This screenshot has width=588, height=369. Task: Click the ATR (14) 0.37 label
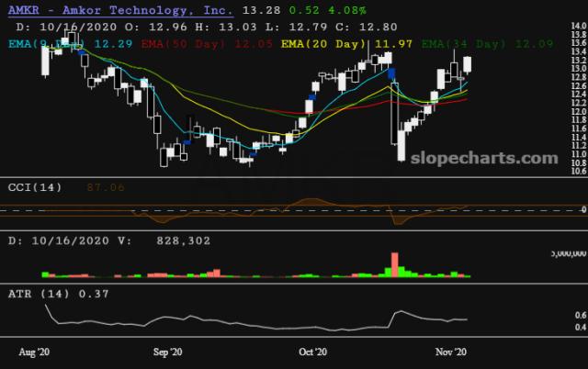click(59, 294)
